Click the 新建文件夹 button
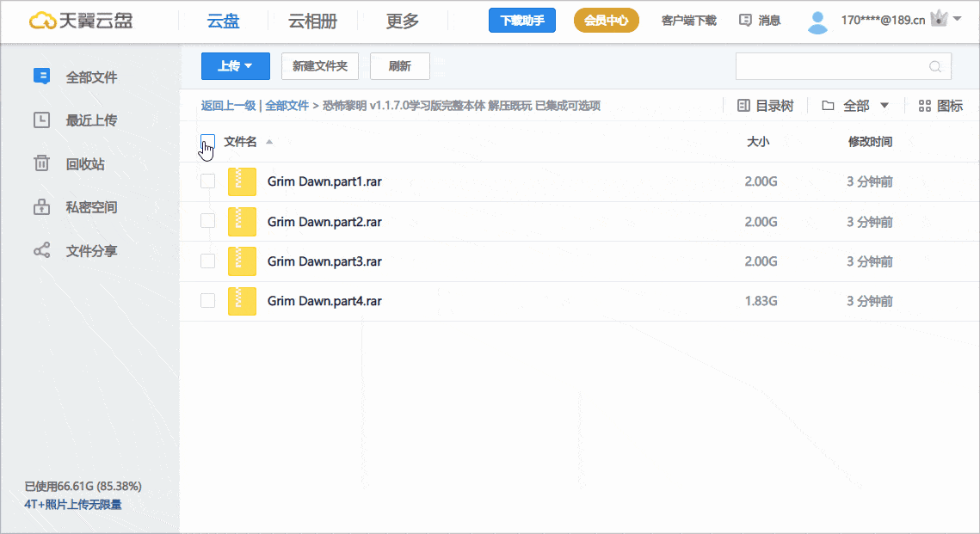Screen dimensions: 980x534 (320, 66)
